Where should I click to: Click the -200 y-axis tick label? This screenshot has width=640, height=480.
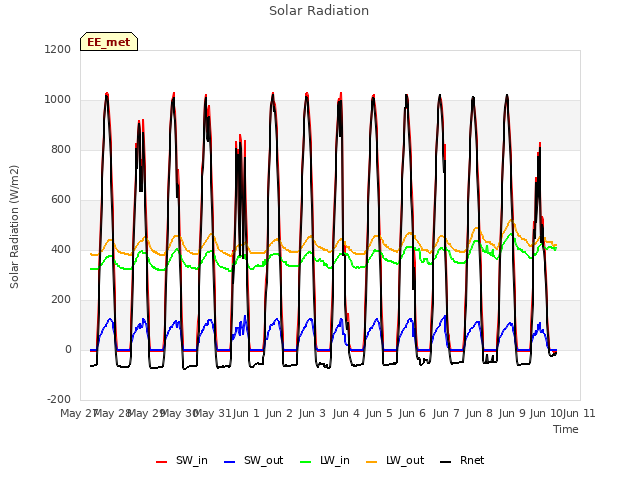click(x=59, y=400)
